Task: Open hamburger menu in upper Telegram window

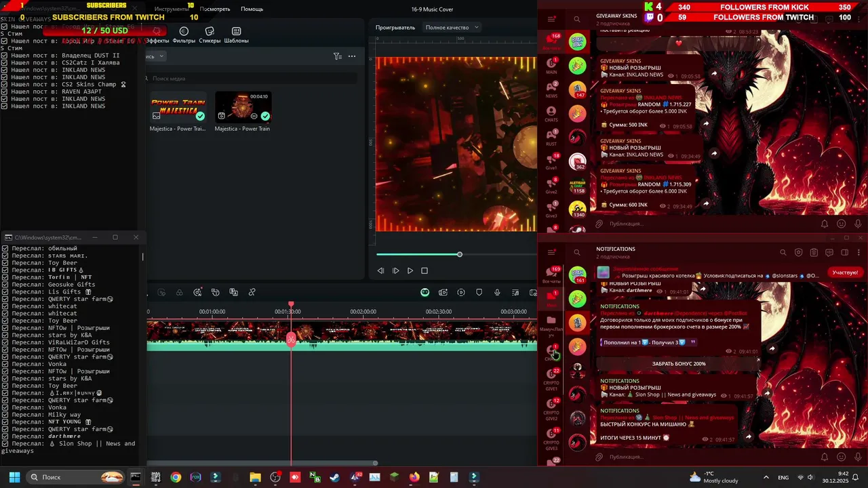Action: coord(551,19)
